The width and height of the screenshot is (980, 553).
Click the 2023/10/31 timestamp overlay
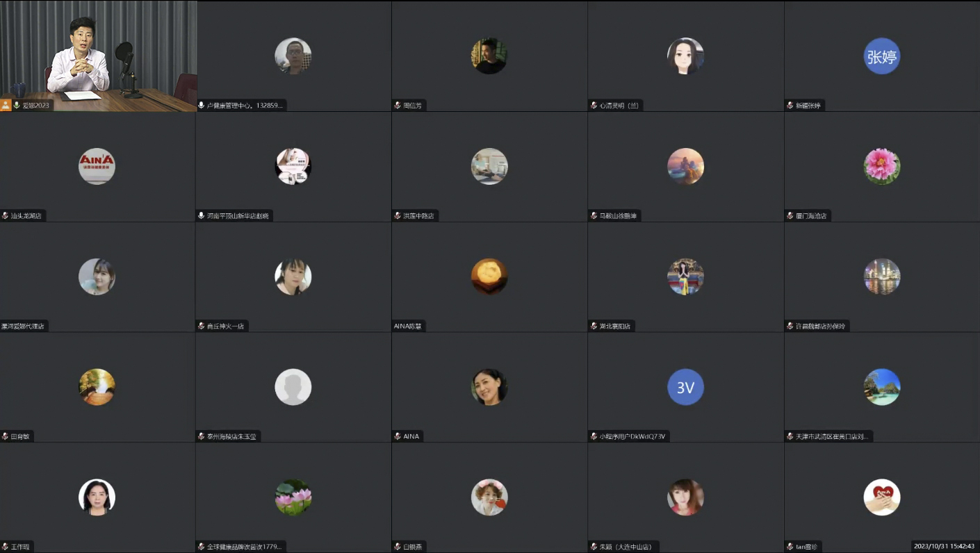pyautogui.click(x=944, y=546)
